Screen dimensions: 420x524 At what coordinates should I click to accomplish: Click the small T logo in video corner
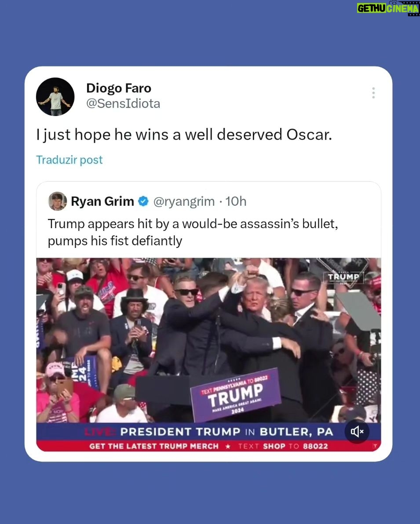375,446
